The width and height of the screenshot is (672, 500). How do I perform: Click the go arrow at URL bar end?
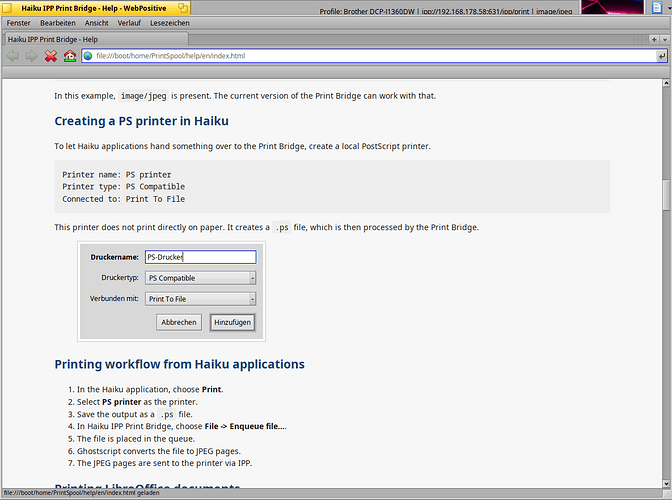point(662,56)
